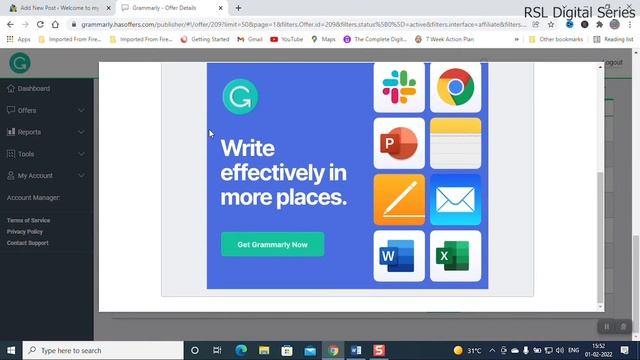The height and width of the screenshot is (360, 640).
Task: Click the Terms of Service link
Action: (x=28, y=220)
